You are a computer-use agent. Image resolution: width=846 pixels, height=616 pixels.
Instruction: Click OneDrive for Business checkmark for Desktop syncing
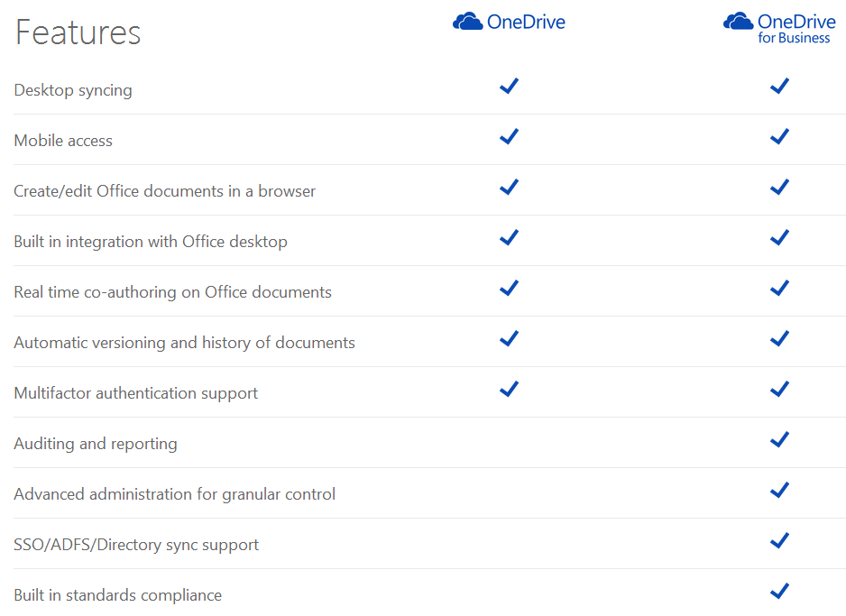point(779,86)
